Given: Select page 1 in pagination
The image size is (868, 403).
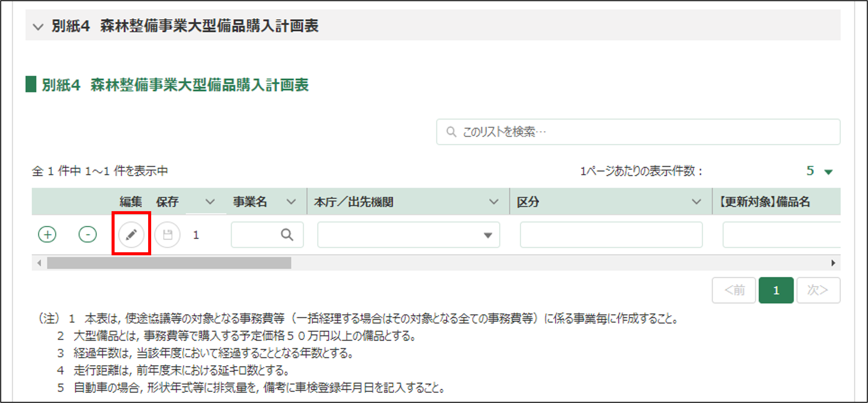Looking at the screenshot, I should (x=776, y=290).
